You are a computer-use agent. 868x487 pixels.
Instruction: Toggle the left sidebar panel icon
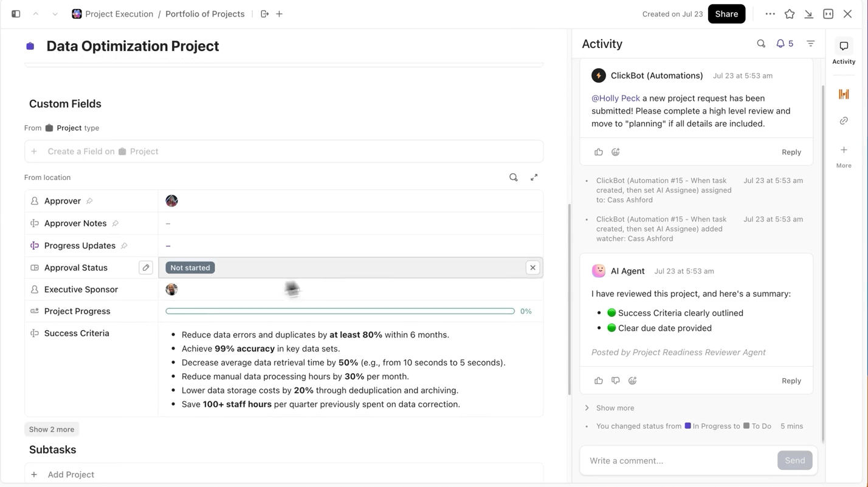tap(16, 14)
